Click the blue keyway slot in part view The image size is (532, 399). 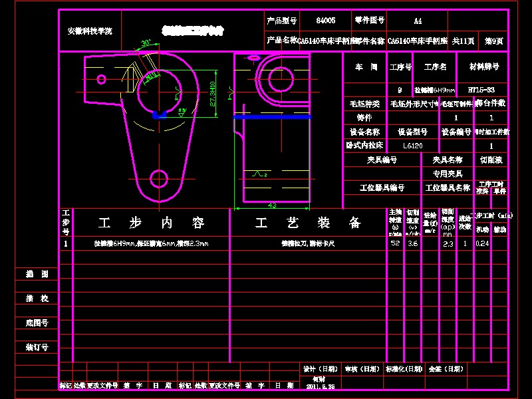pyautogui.click(x=160, y=115)
